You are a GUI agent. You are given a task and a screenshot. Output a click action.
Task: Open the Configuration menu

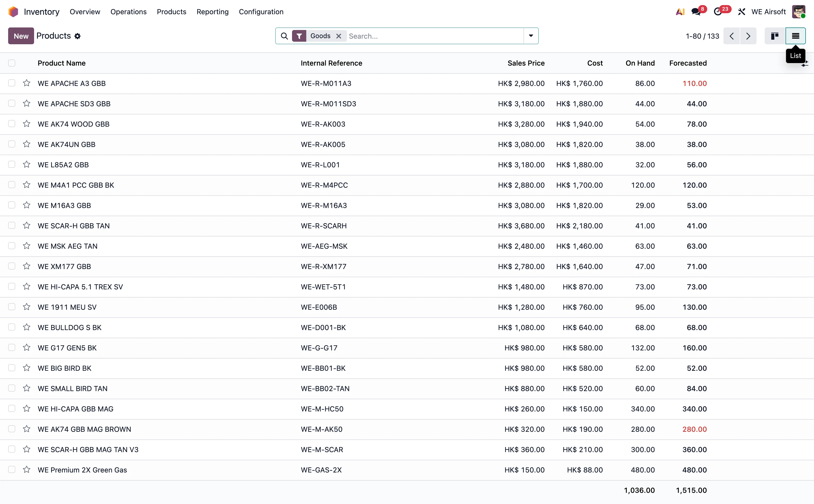[261, 12]
